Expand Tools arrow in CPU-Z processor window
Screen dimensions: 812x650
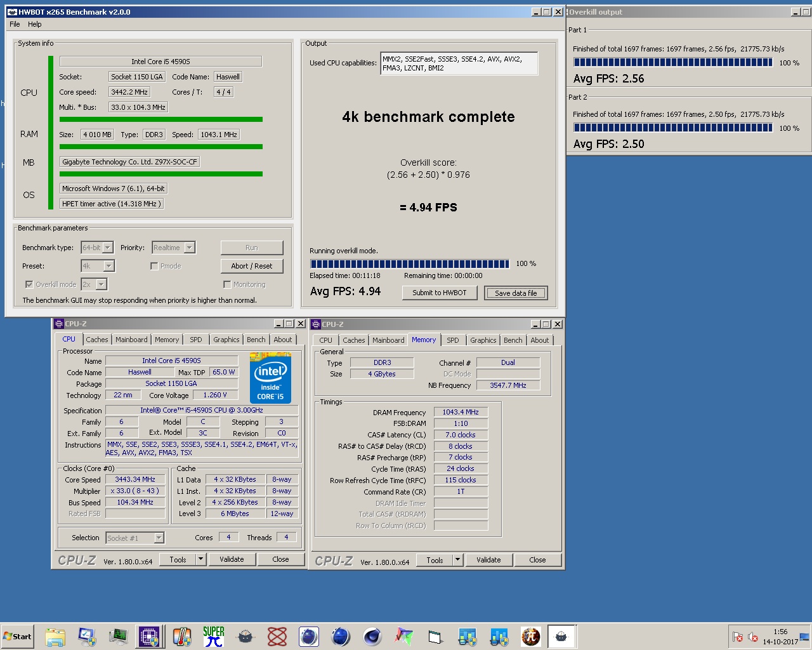201,559
